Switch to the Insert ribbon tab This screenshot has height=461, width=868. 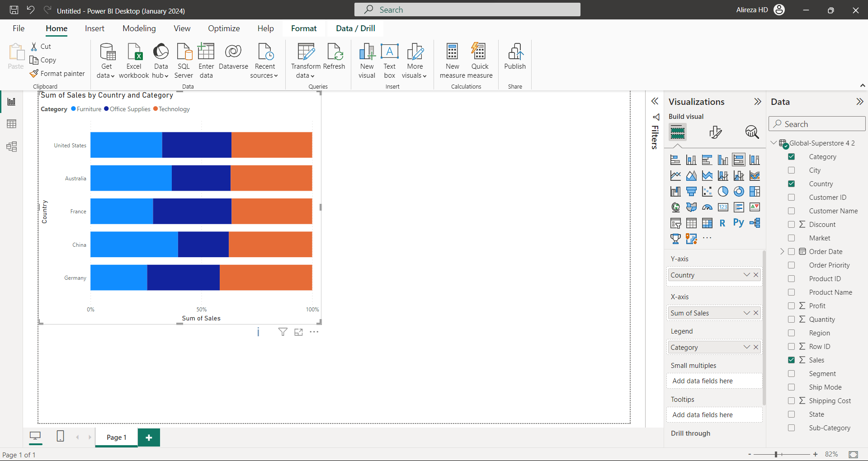(x=94, y=28)
